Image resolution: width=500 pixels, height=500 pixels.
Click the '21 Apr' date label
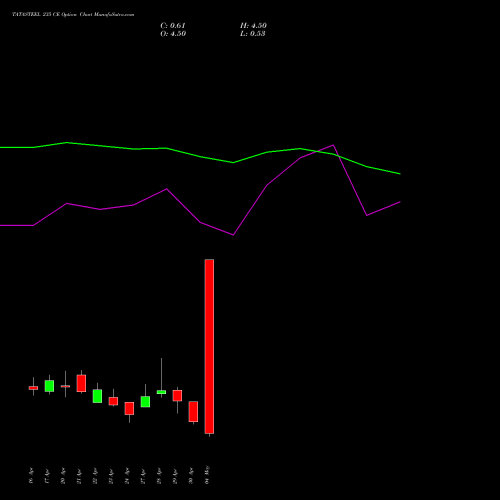click(79, 475)
